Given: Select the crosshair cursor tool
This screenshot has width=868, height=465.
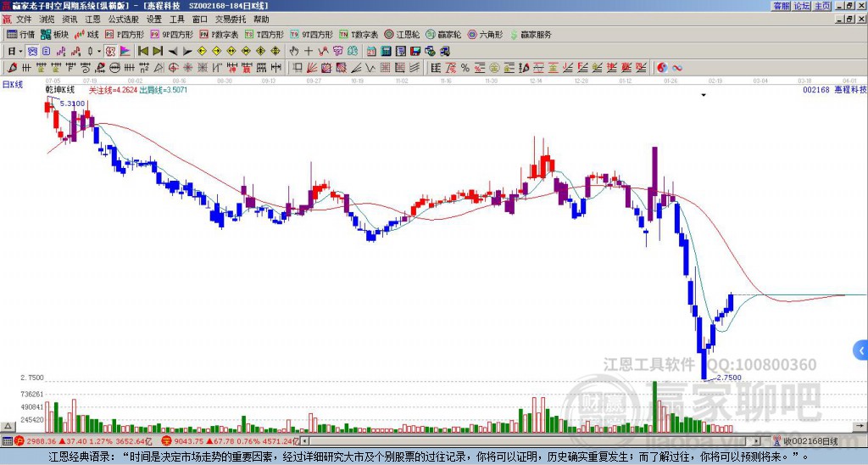Looking at the screenshot, I should pyautogui.click(x=309, y=52).
